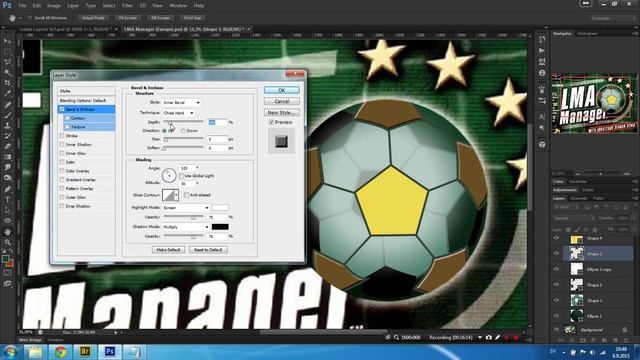Click the Fit Screen button
This screenshot has height=360, width=640.
[x=128, y=18]
